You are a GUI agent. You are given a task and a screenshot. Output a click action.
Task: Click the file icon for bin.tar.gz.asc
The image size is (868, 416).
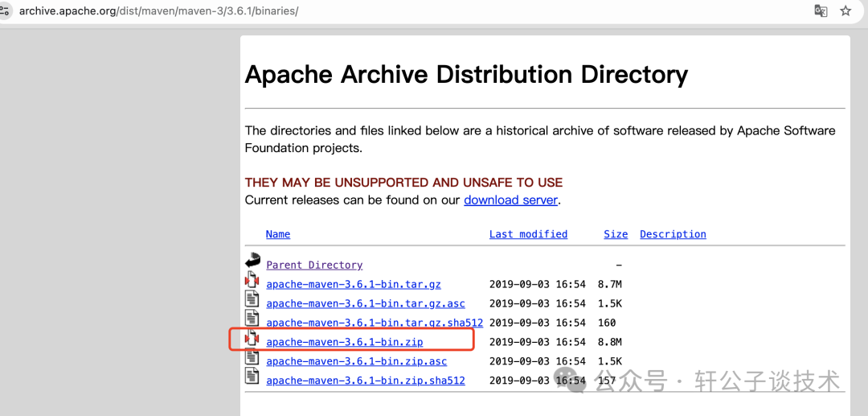[252, 298]
